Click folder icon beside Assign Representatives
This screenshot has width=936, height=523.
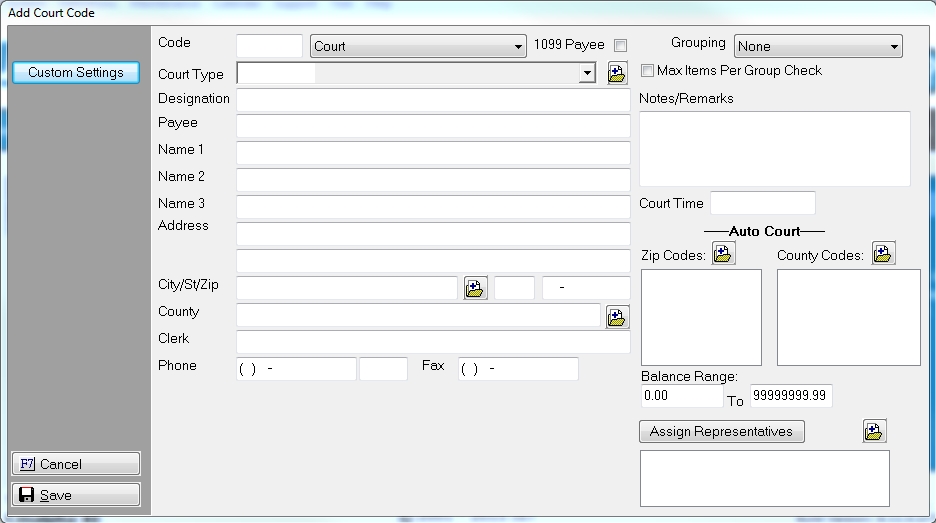tap(874, 431)
